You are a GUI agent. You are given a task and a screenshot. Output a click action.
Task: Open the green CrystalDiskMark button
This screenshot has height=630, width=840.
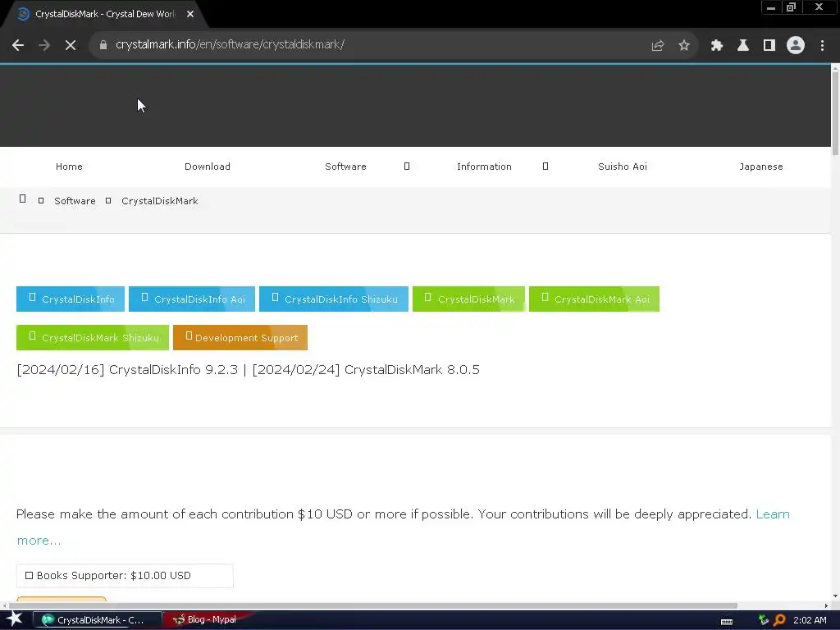tap(468, 299)
